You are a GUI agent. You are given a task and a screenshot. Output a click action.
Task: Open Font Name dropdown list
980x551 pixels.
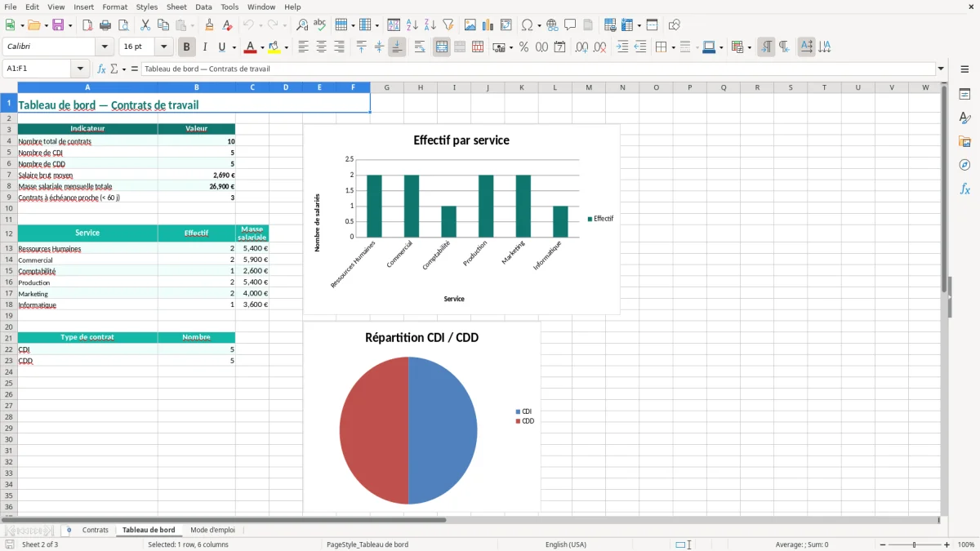tap(105, 47)
